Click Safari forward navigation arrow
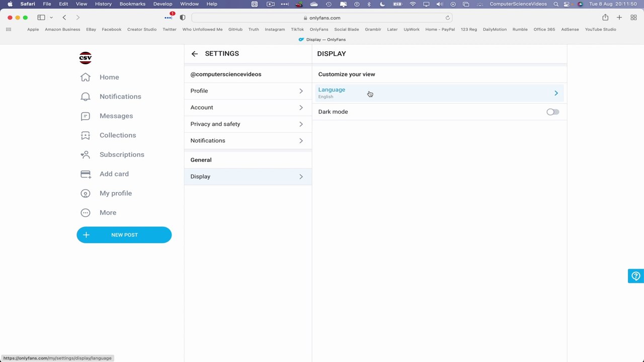 tap(77, 18)
